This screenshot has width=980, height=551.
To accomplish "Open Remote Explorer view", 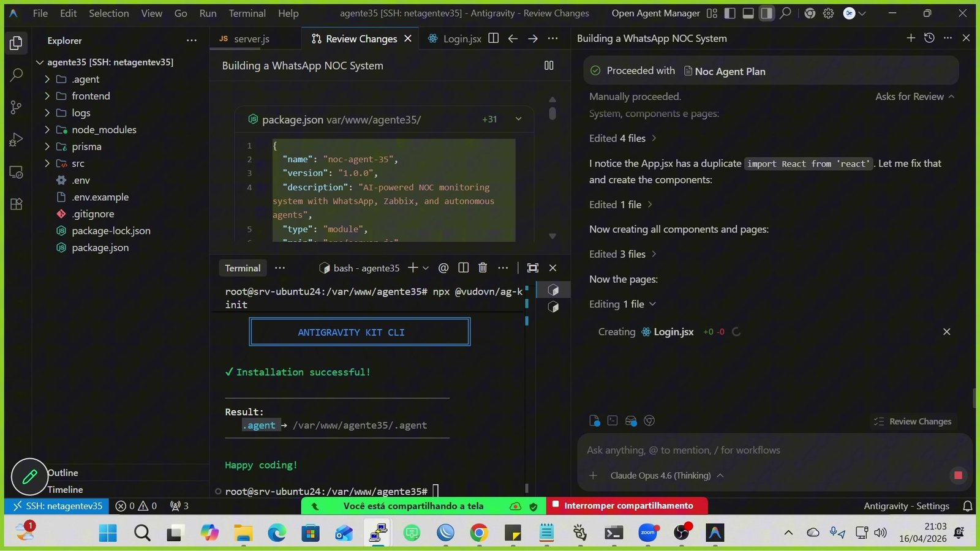I will point(17,173).
